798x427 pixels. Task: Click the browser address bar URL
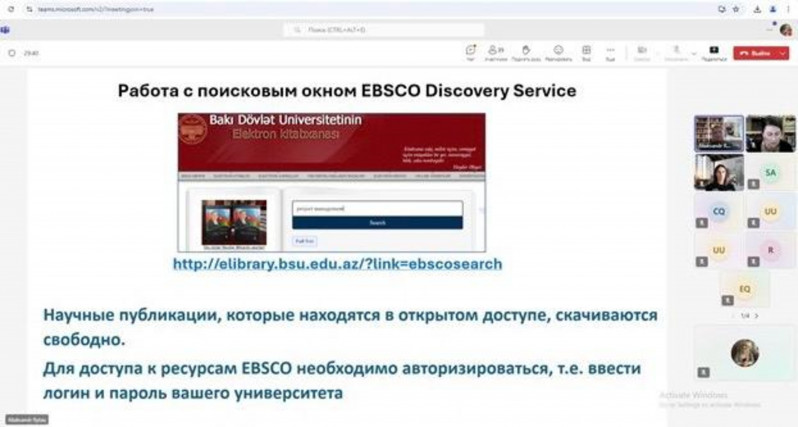(x=96, y=9)
